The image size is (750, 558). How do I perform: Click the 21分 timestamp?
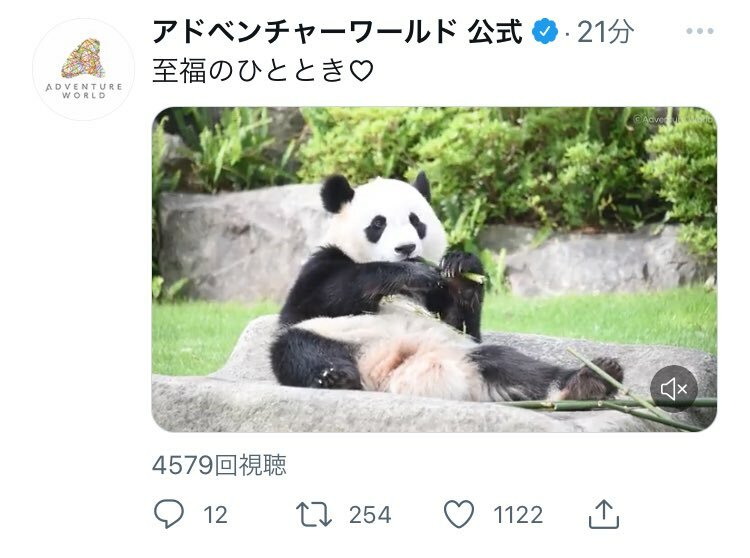point(606,32)
